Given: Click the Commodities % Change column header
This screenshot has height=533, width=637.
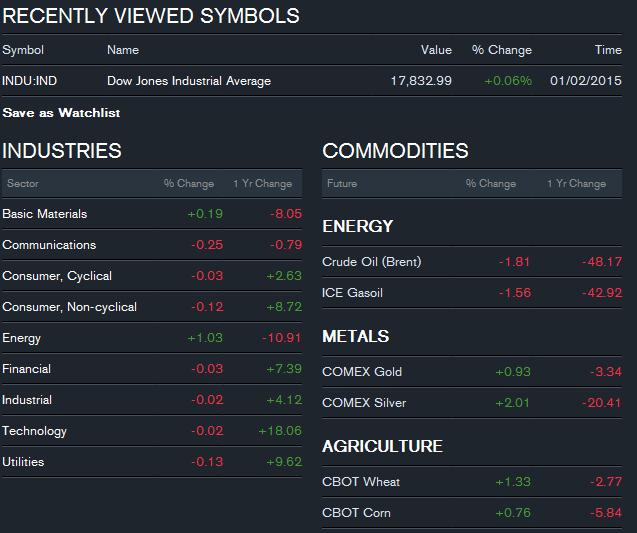Looking at the screenshot, I should click(491, 184).
